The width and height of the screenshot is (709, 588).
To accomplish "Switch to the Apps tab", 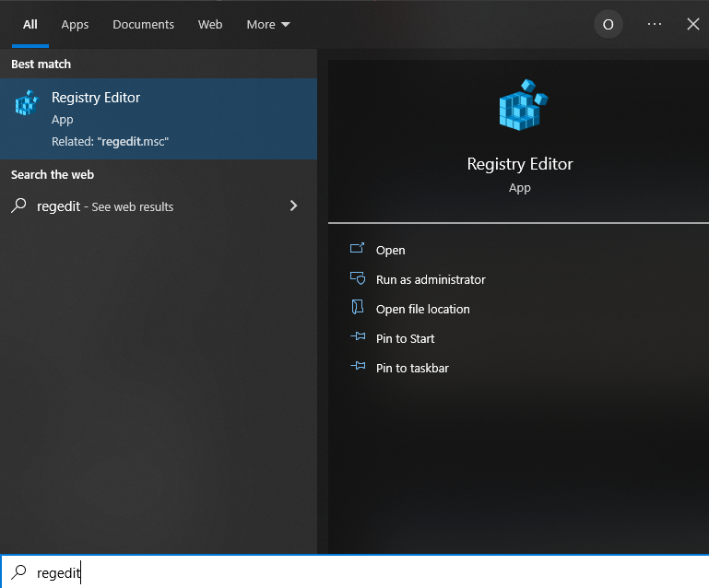I will tap(75, 25).
